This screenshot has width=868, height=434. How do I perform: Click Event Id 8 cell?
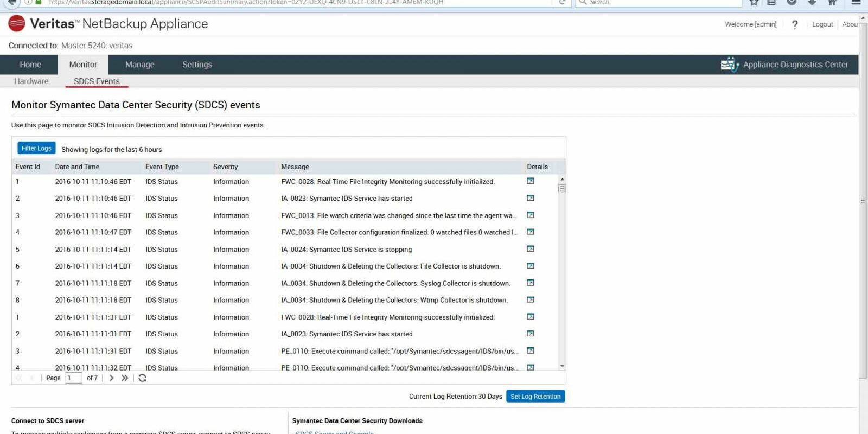(17, 300)
